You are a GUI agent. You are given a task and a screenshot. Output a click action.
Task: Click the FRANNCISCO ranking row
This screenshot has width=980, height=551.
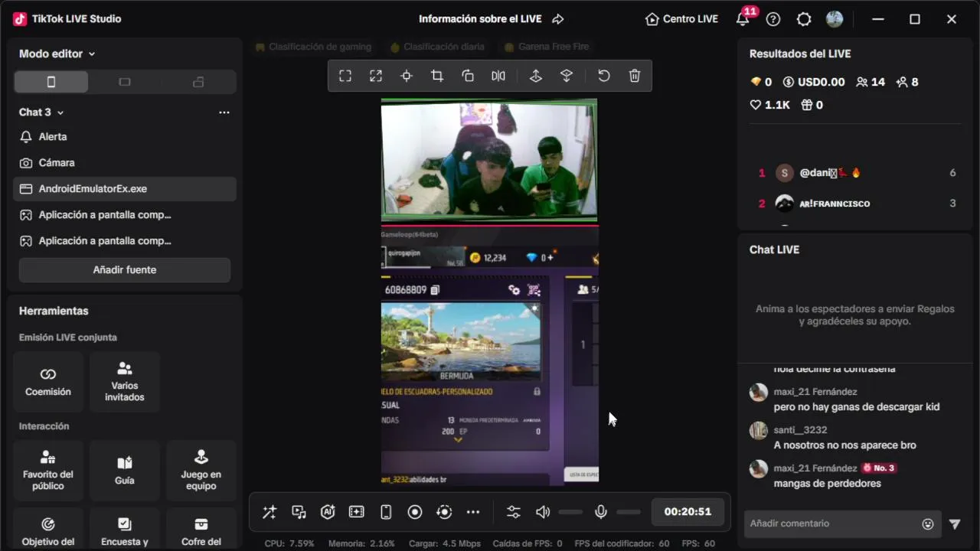[x=855, y=204]
